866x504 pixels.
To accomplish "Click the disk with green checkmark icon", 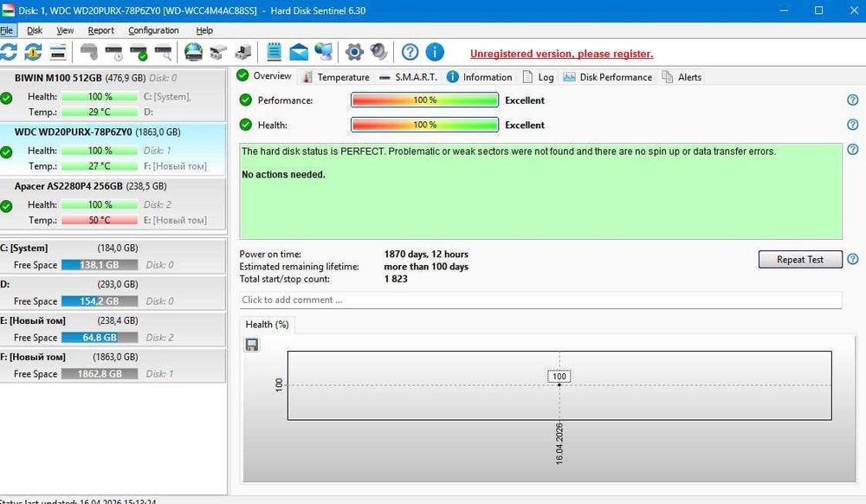I will click(139, 53).
